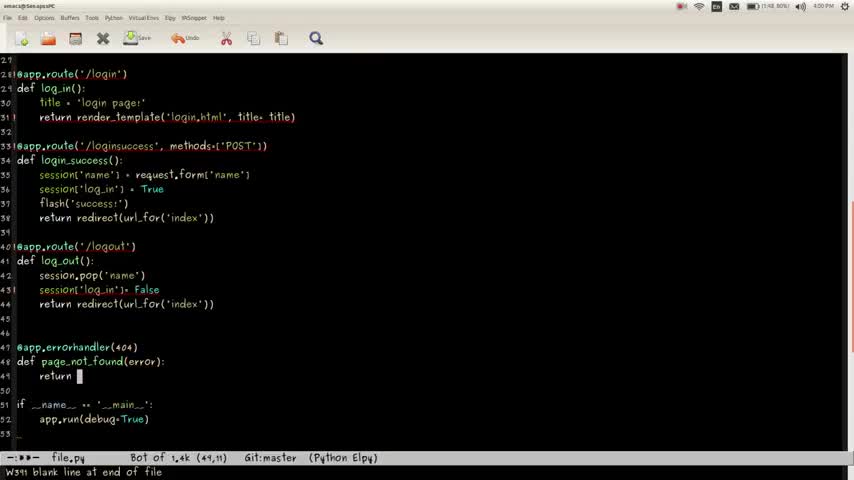
Task: Open the Wi-Fi network indicator
Action: (x=699, y=7)
